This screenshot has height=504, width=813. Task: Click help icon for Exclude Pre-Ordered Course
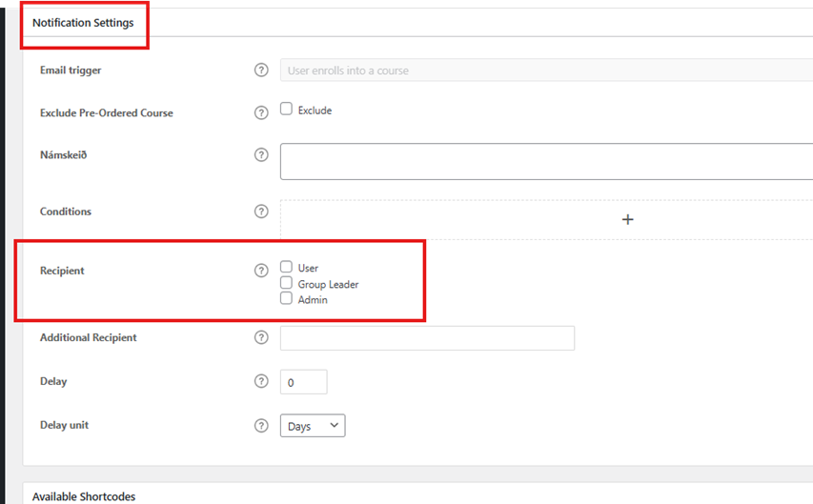[x=261, y=112]
